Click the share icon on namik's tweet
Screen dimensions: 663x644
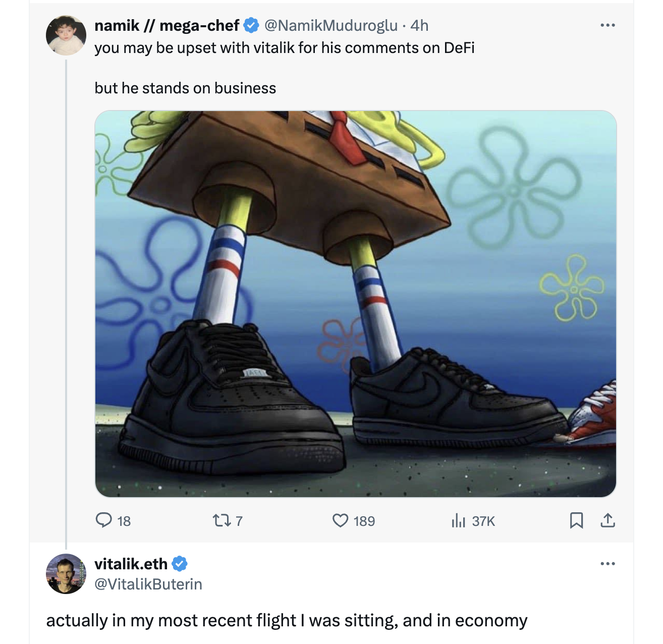(608, 520)
